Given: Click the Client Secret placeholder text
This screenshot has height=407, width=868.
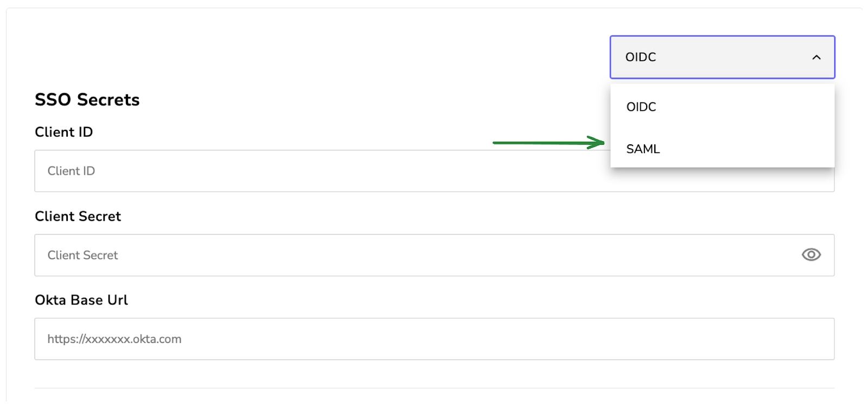Looking at the screenshot, I should [x=82, y=255].
